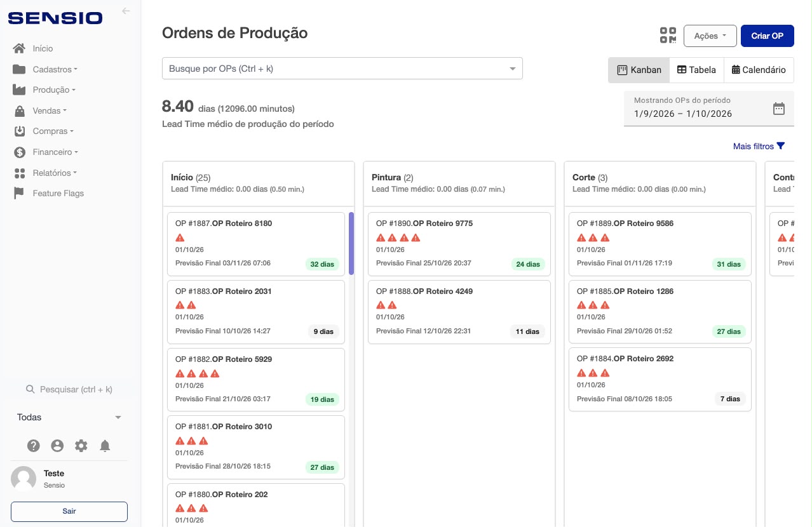Open card OP #1887 Roteiro 8180
The image size is (812, 527).
(255, 244)
